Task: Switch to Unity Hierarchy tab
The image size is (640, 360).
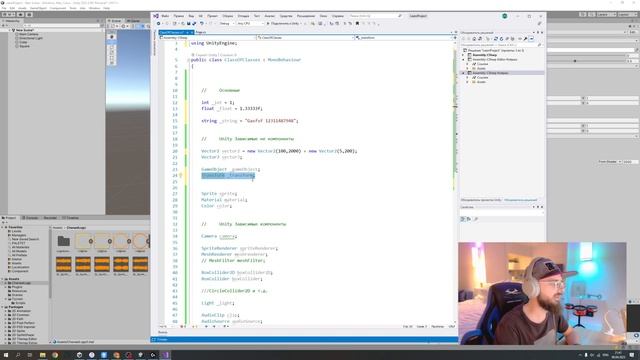Action: [11, 21]
